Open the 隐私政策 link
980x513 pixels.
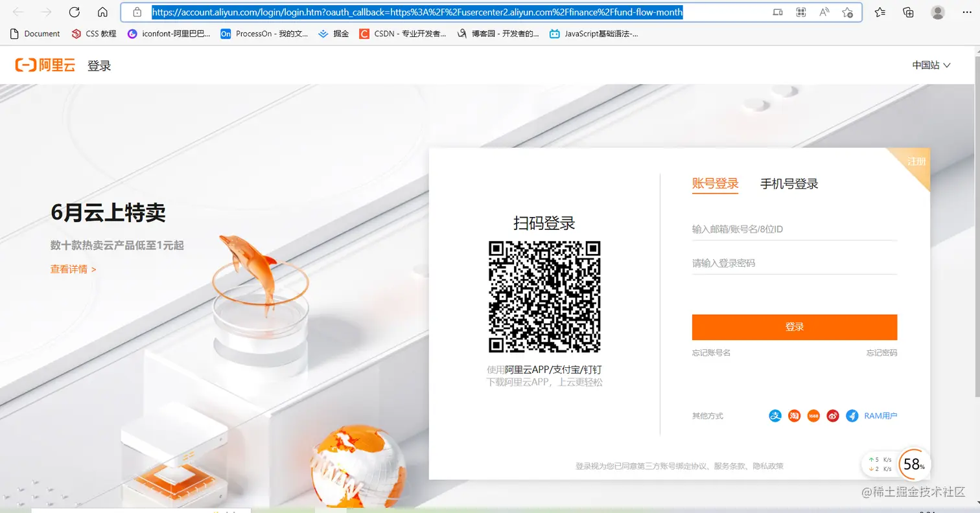768,466
